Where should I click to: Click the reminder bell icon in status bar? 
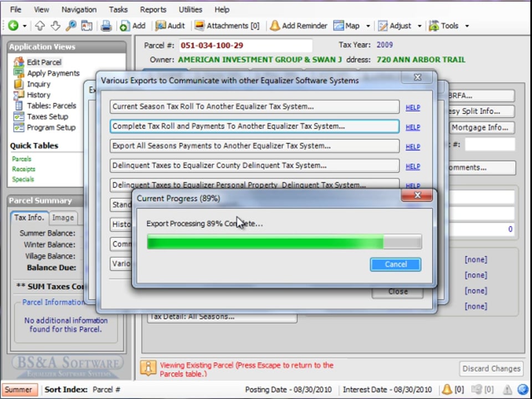pyautogui.click(x=447, y=390)
